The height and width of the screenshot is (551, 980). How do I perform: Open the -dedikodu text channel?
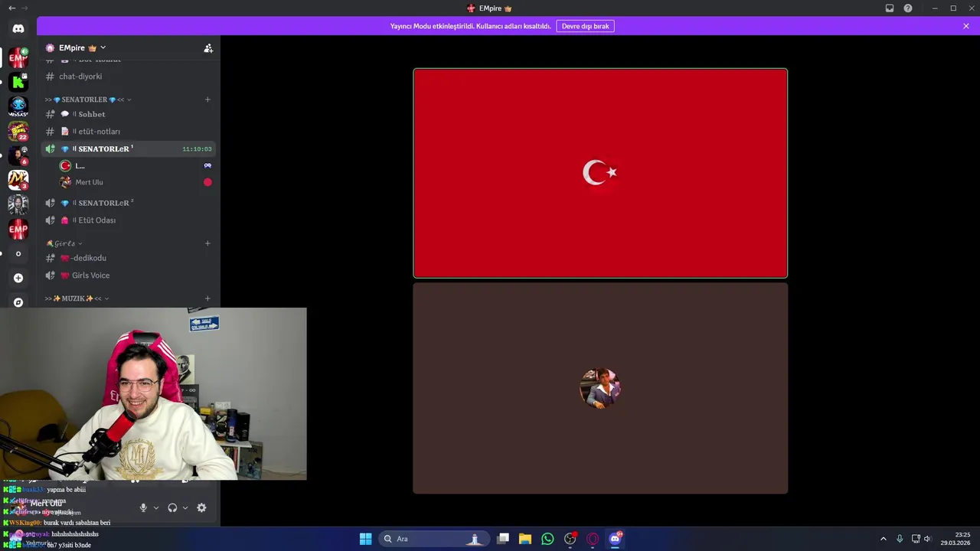pyautogui.click(x=129, y=258)
